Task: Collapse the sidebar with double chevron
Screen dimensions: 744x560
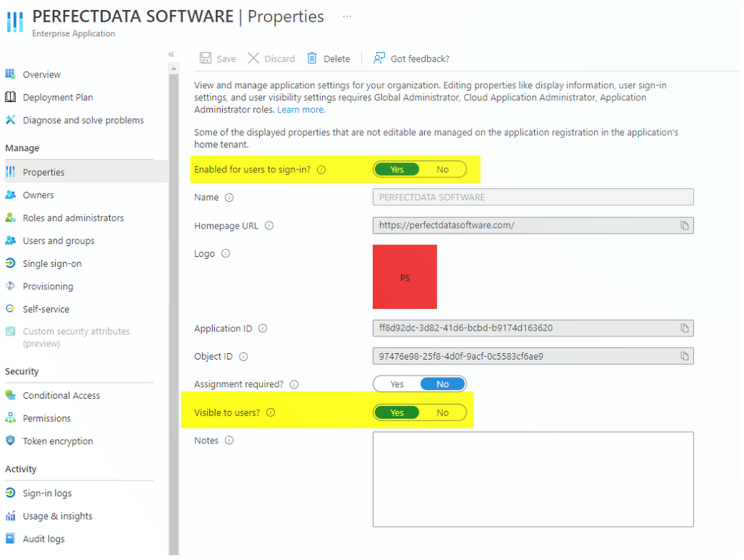Action: pos(172,54)
